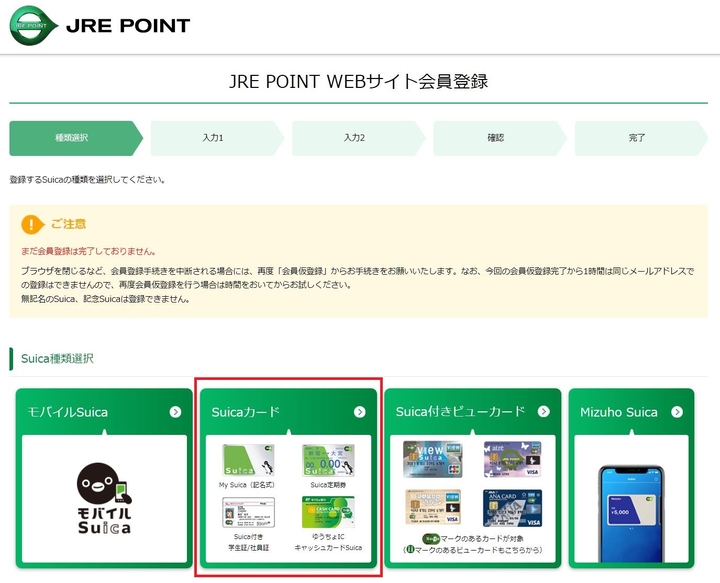This screenshot has width=720, height=583.
Task: Click the Suica種類選択 section heading
Action: click(x=57, y=359)
